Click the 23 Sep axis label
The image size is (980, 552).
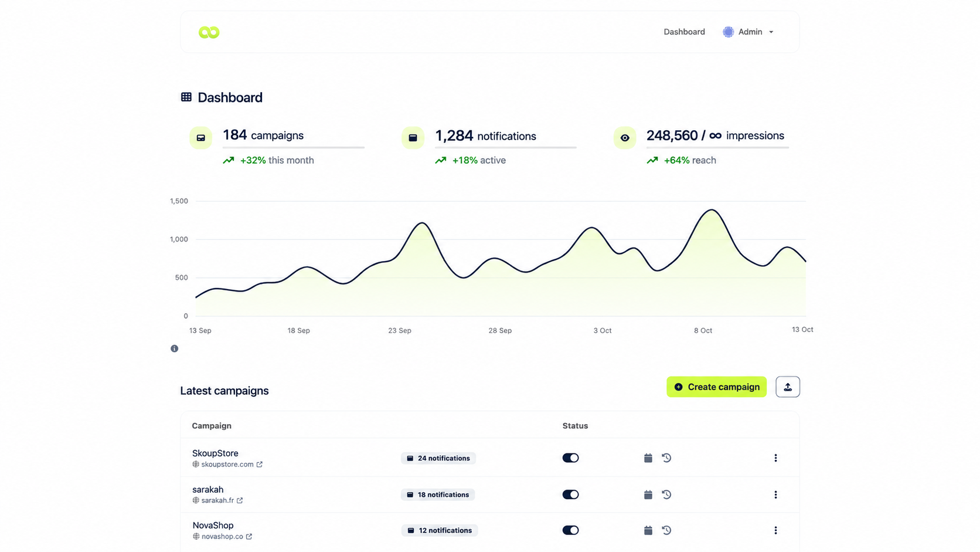pos(400,331)
